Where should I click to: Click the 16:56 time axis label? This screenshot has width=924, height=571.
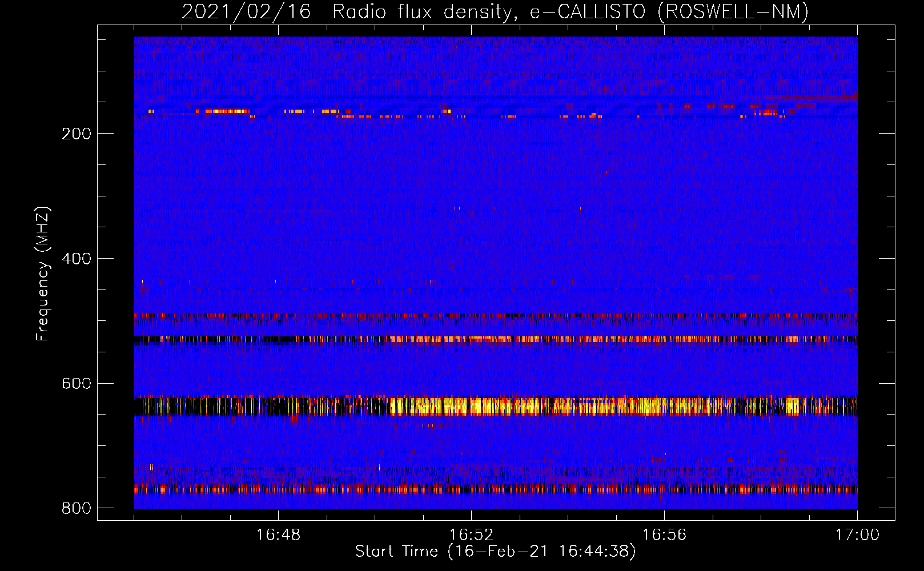[x=664, y=535]
